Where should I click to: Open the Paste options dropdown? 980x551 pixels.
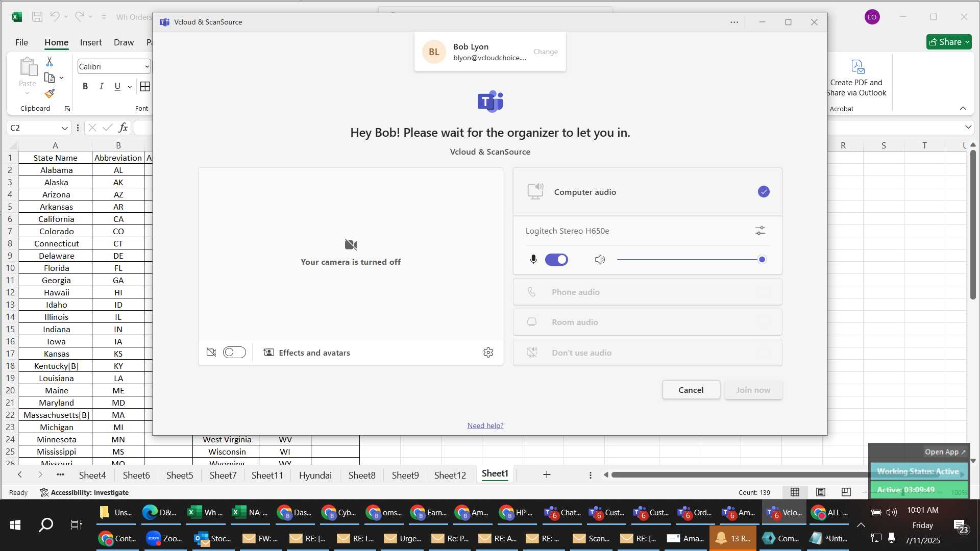coord(27,93)
